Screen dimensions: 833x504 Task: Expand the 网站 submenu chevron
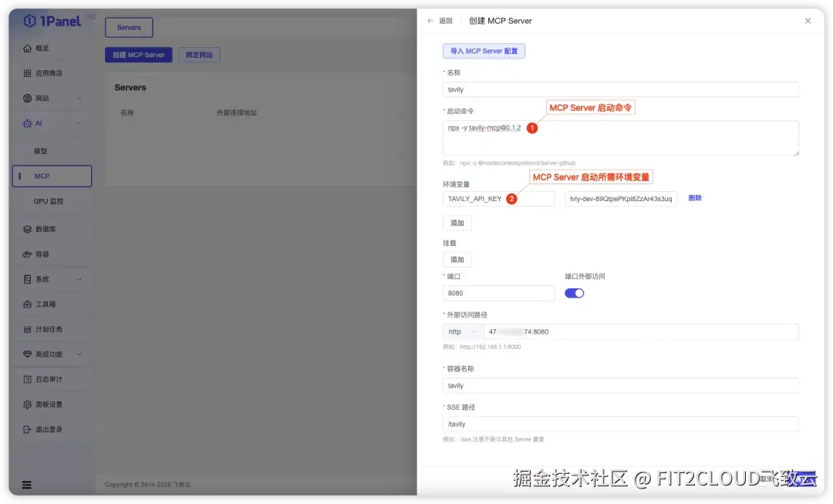click(79, 98)
